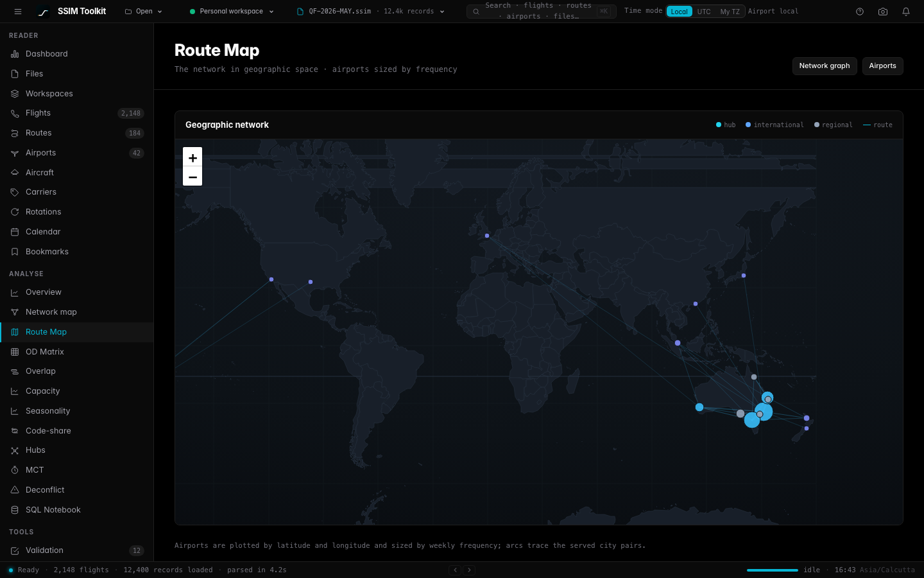Open the QF-2026-MAY.ssim file dropdown
Viewport: 924px width, 578px height.
click(370, 12)
